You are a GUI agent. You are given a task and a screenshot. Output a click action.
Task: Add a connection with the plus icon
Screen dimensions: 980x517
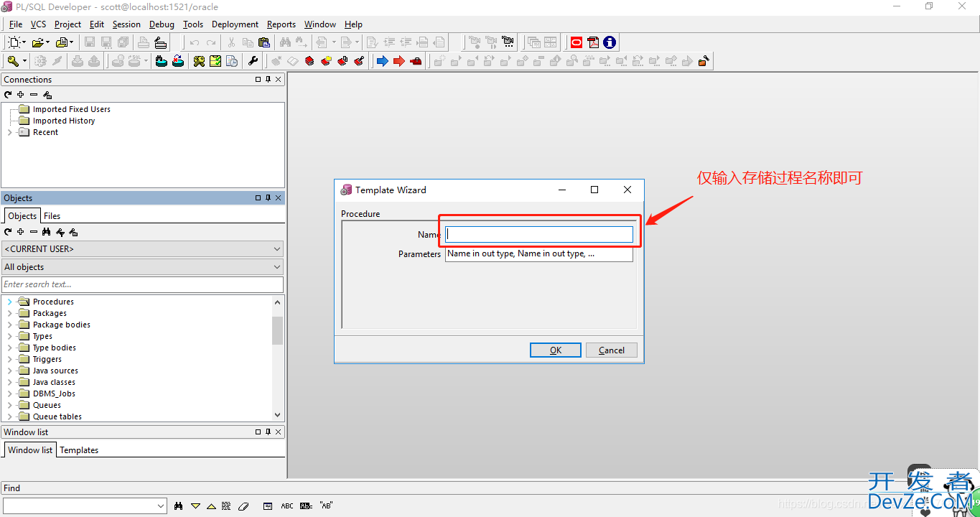pyautogui.click(x=21, y=95)
